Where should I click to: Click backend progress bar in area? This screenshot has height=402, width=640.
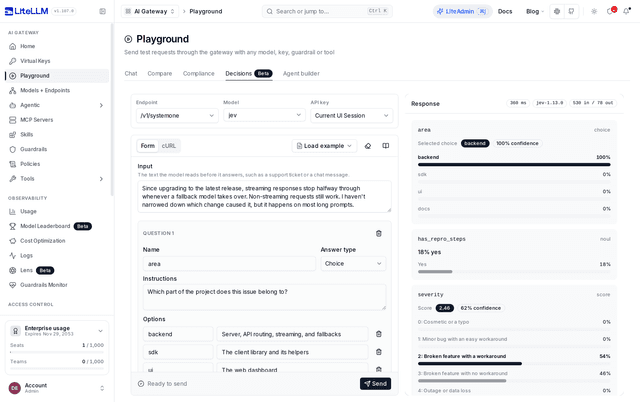click(x=514, y=164)
